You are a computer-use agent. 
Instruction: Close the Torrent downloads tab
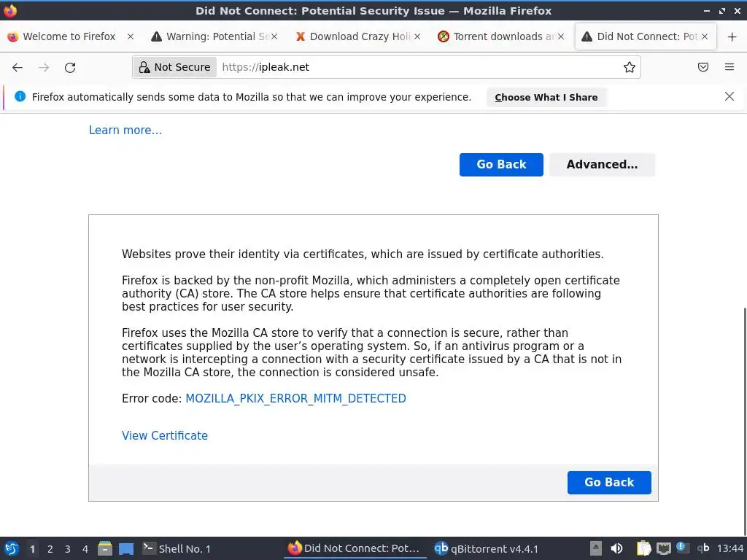[561, 36]
